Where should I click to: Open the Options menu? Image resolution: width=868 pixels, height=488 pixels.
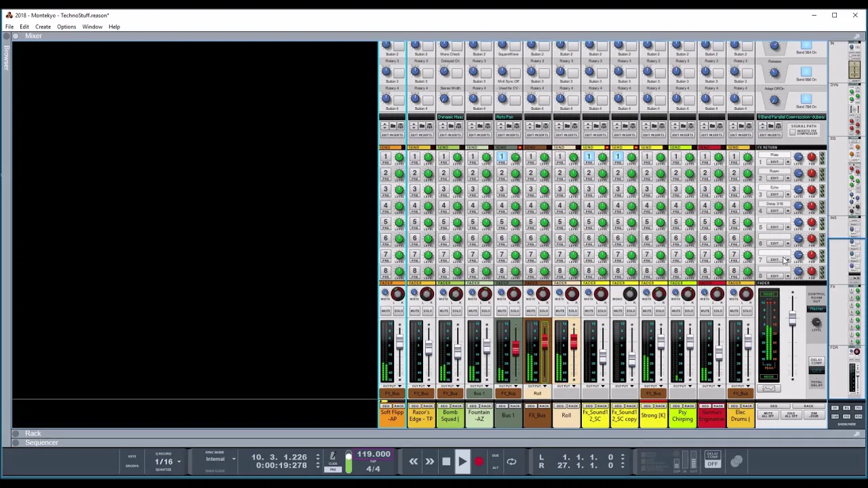[66, 26]
